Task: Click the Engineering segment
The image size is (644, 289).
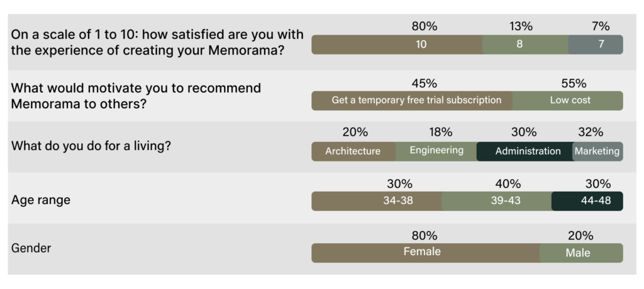Action: [436, 151]
